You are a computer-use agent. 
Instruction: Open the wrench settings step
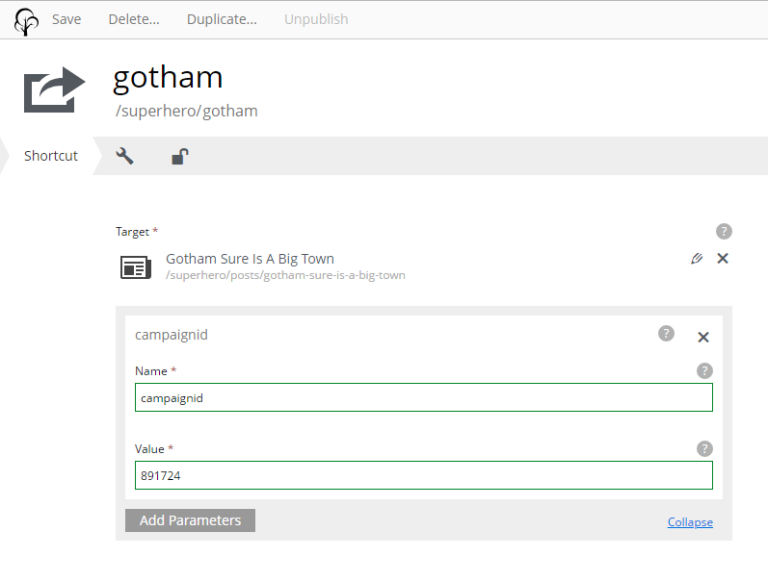(x=125, y=156)
